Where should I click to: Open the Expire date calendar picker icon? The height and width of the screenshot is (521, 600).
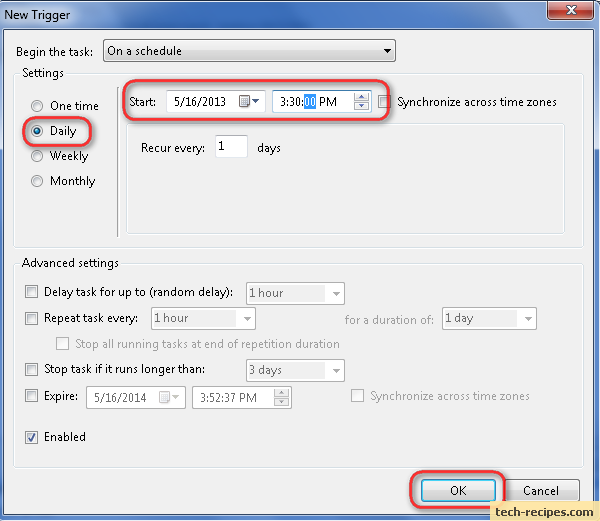pyautogui.click(x=169, y=397)
